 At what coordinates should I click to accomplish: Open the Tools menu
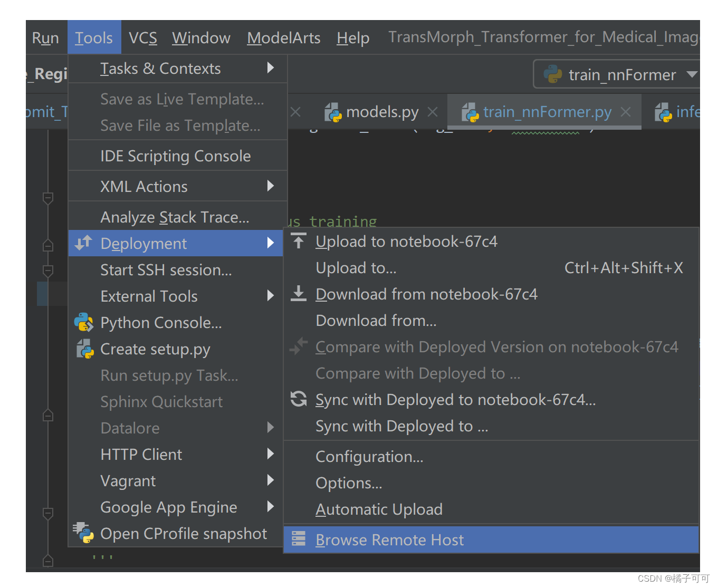94,38
